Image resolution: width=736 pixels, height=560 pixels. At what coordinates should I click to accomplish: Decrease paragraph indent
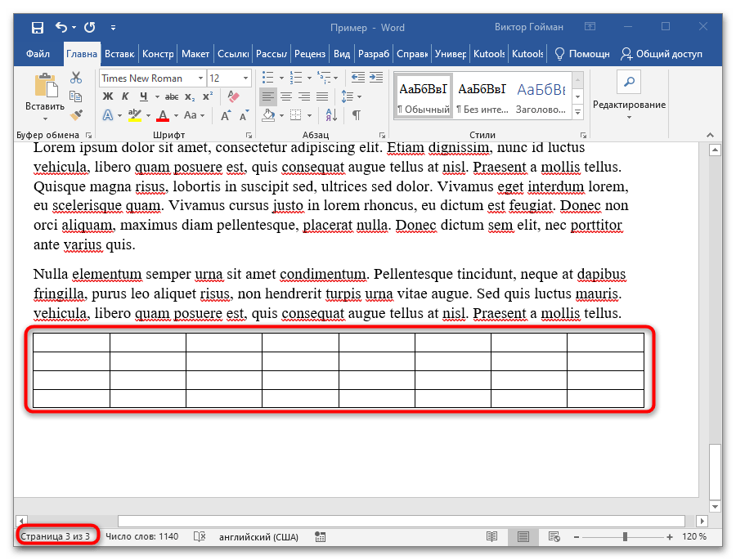point(357,78)
